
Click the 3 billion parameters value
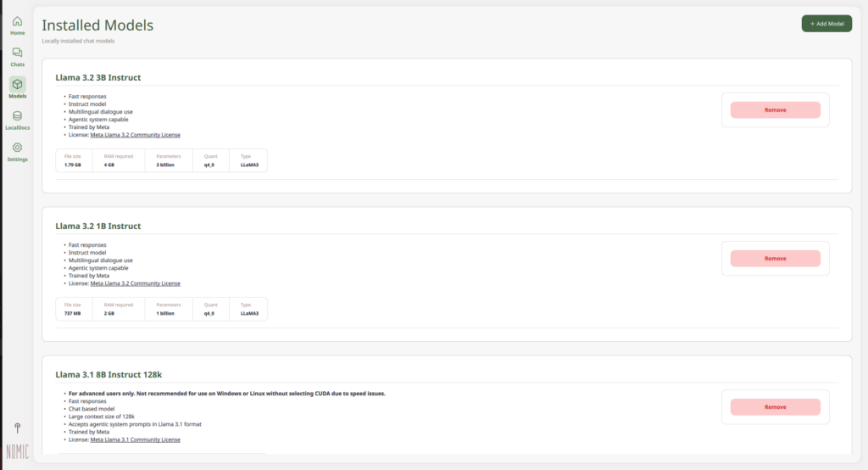(165, 165)
